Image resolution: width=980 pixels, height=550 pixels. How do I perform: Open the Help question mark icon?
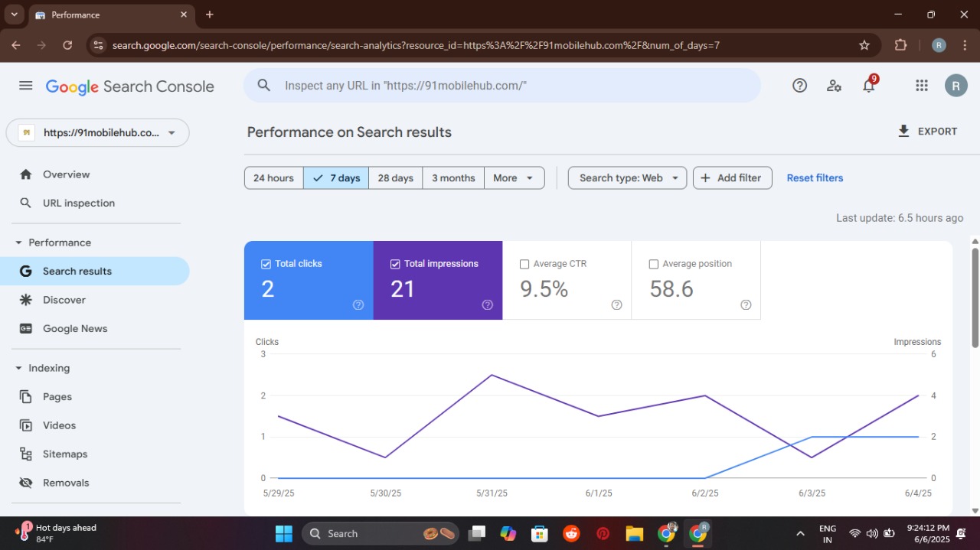(x=799, y=86)
